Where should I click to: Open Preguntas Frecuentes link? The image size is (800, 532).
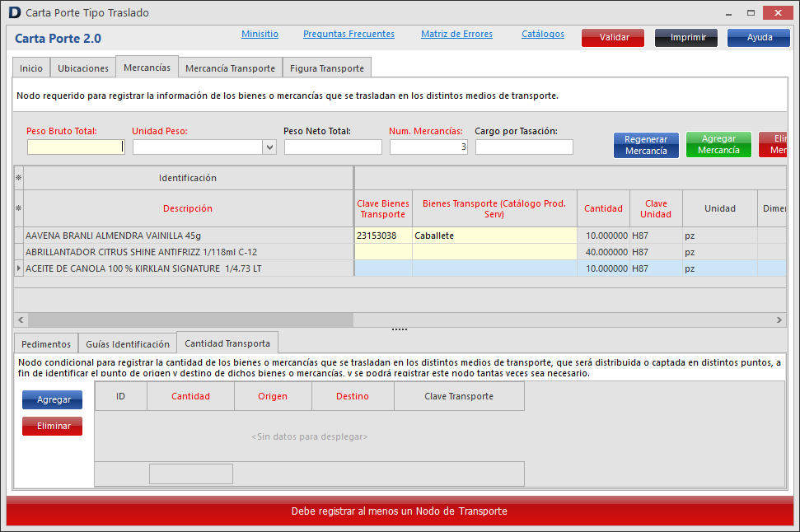[349, 35]
